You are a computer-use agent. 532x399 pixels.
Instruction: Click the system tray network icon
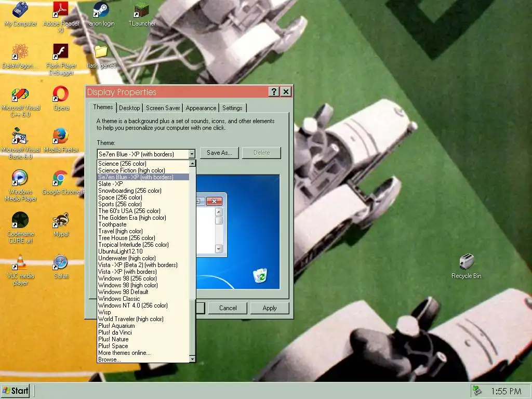[x=477, y=391]
